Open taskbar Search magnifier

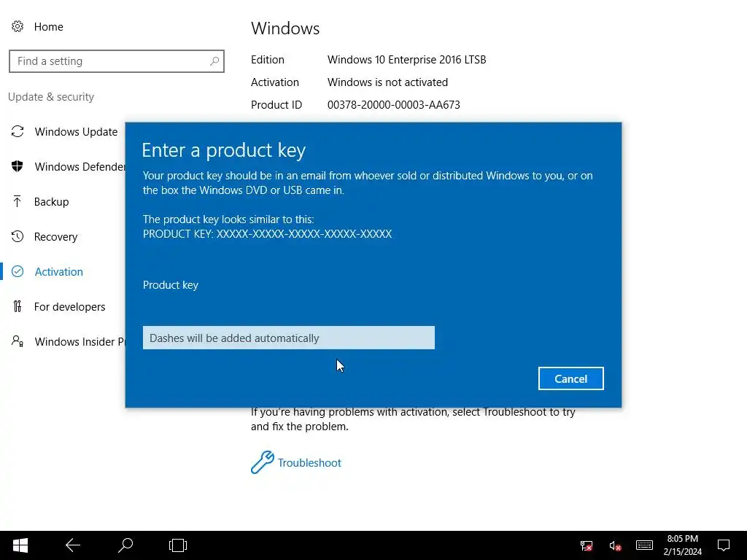tap(125, 545)
